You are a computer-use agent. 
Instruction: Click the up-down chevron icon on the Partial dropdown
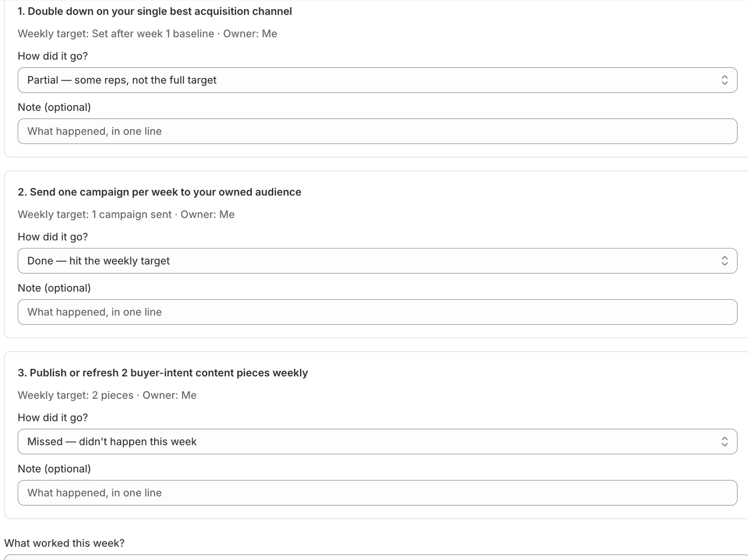[x=724, y=80]
